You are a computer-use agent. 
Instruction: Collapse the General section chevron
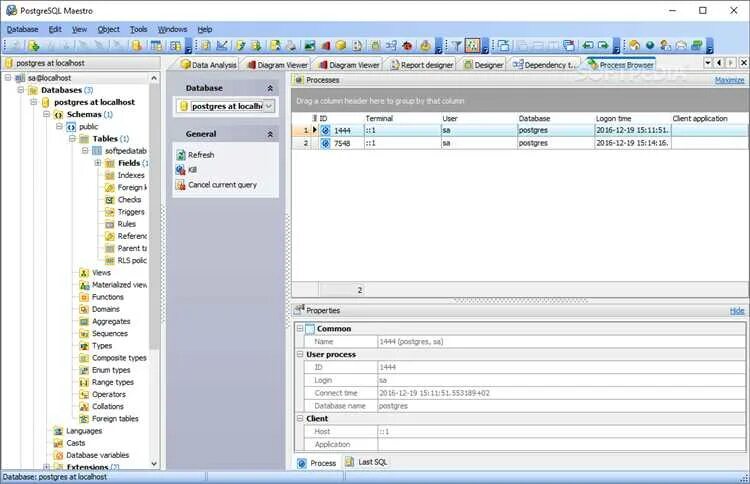pyautogui.click(x=270, y=134)
